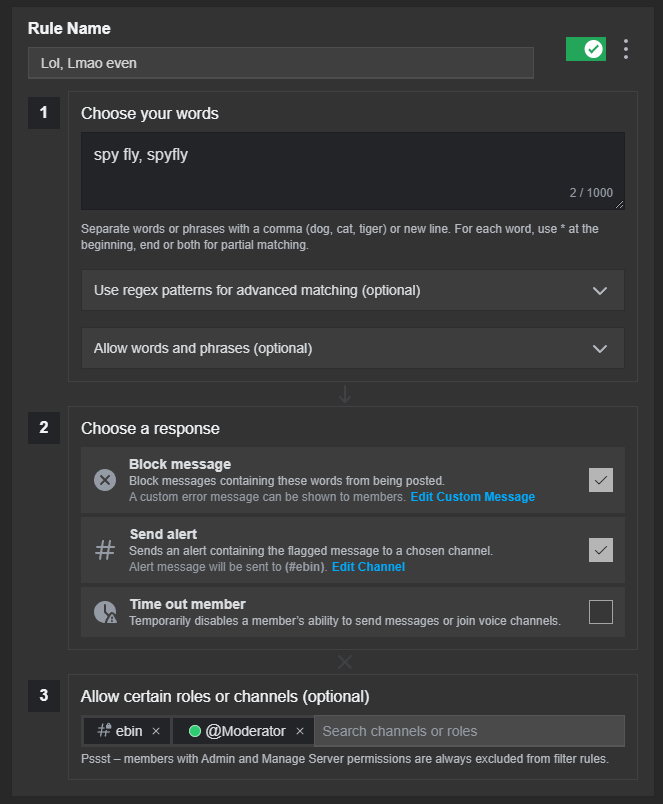Open the three-dot rule options menu
Image resolution: width=663 pixels, height=804 pixels.
626,49
